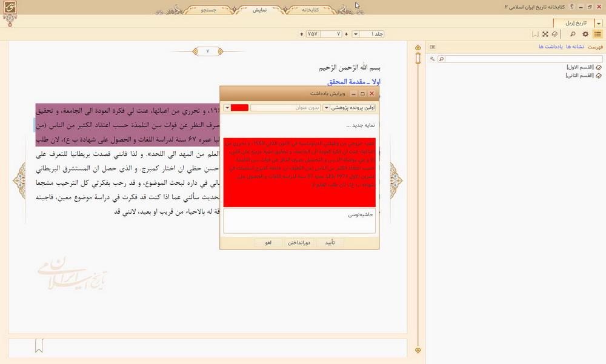606x364 pixels.
Task: Open the اولین پرونده پژوهشی dropdown arrow
Action: pos(326,108)
